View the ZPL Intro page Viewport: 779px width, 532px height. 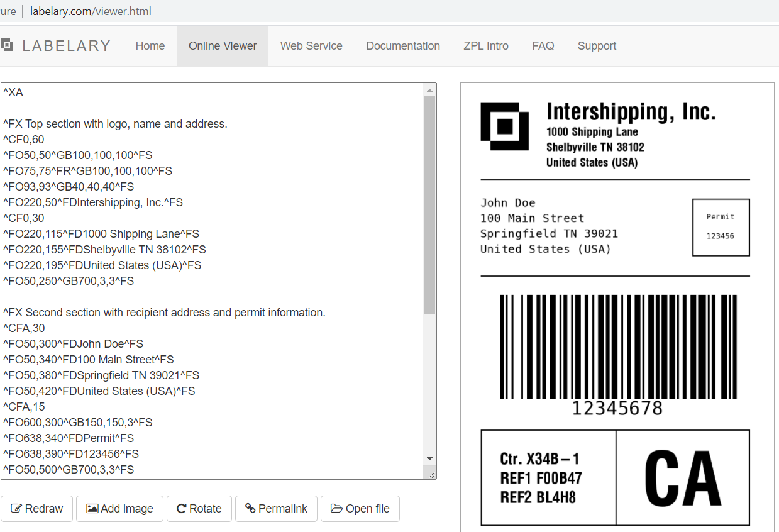(x=485, y=45)
